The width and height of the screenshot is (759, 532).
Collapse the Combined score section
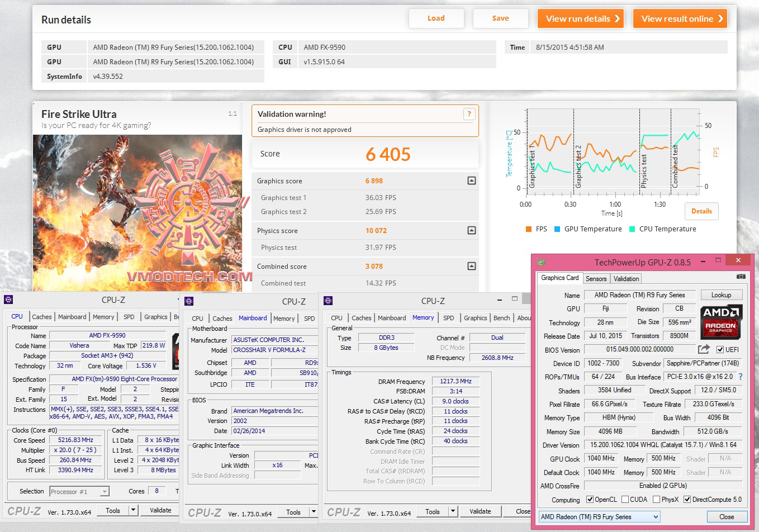(x=472, y=266)
